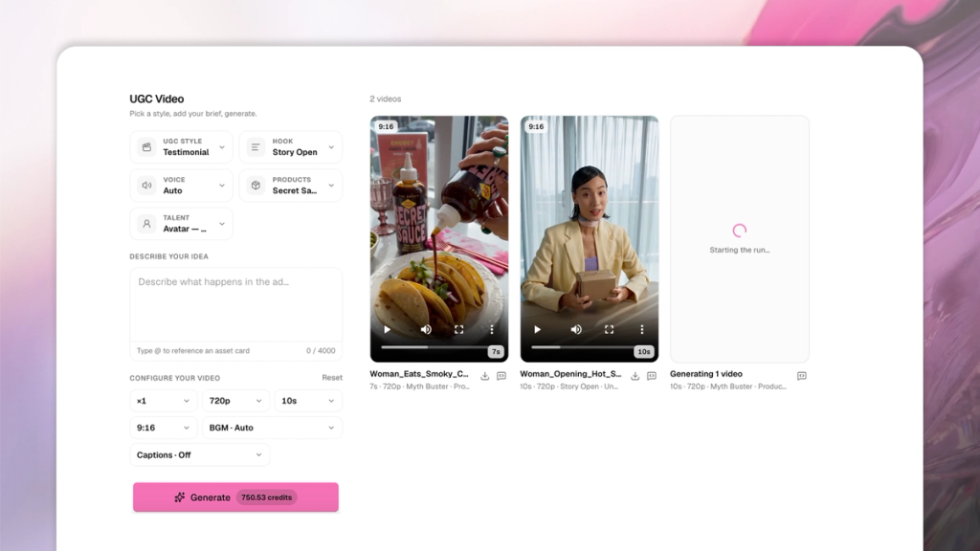Click the Starting the run... placeholder card
This screenshot has height=551, width=980.
[740, 238]
